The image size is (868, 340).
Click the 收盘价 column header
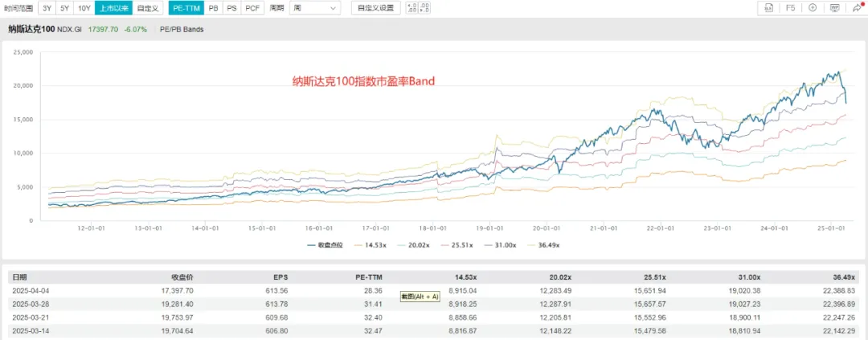point(182,277)
